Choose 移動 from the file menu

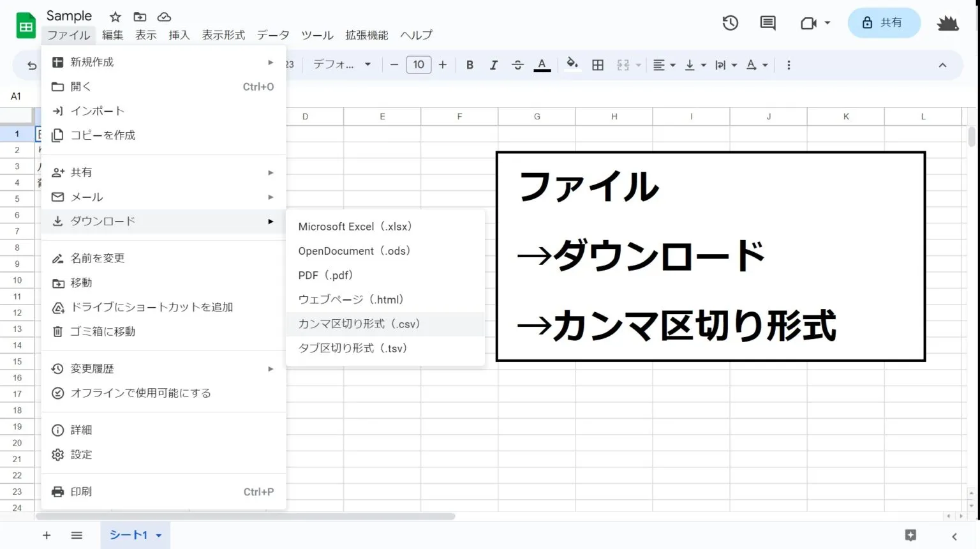click(163, 283)
